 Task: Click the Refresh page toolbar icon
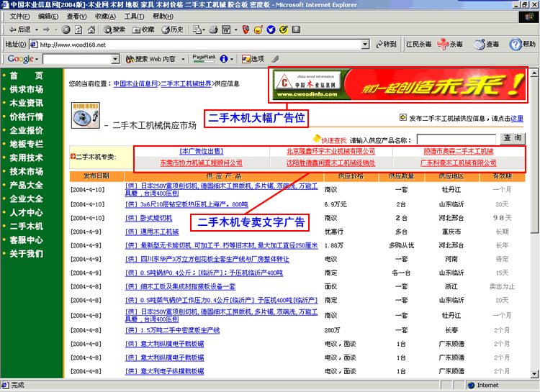click(77, 29)
